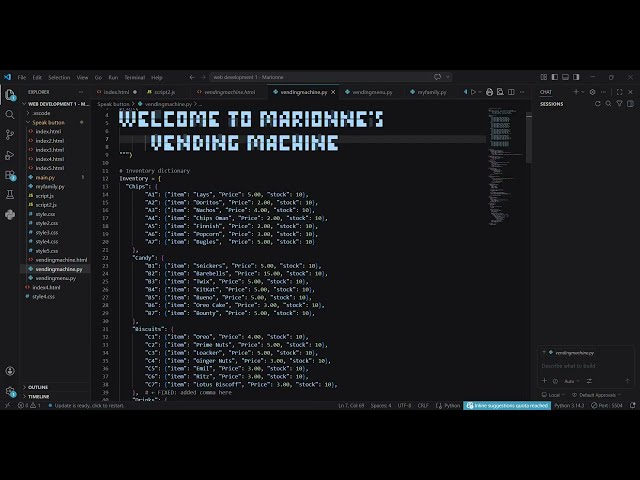Open the Python extension view
640x480 pixels.
click(x=10, y=215)
